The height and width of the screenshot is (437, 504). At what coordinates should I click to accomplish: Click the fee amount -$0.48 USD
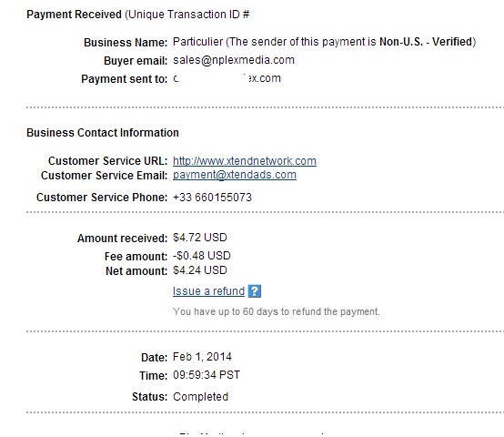[202, 256]
